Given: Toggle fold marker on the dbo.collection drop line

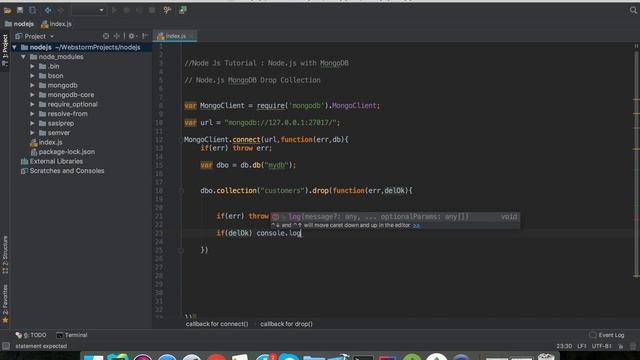Looking at the screenshot, I should click(180, 191).
